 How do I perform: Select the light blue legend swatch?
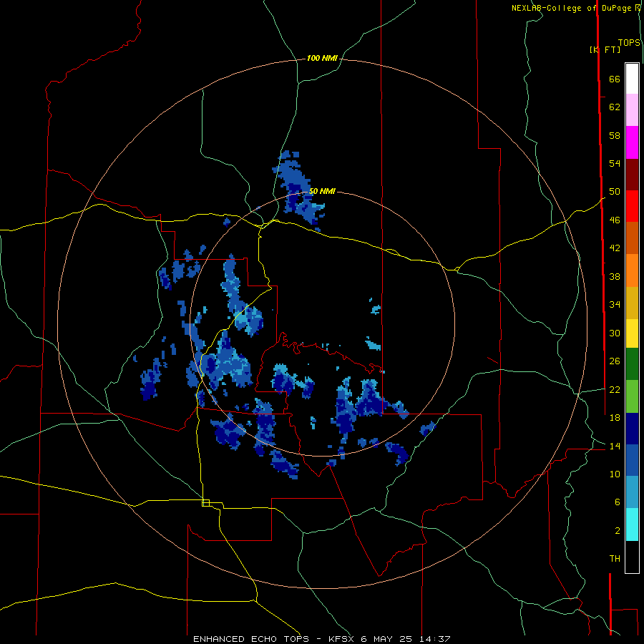click(x=632, y=492)
